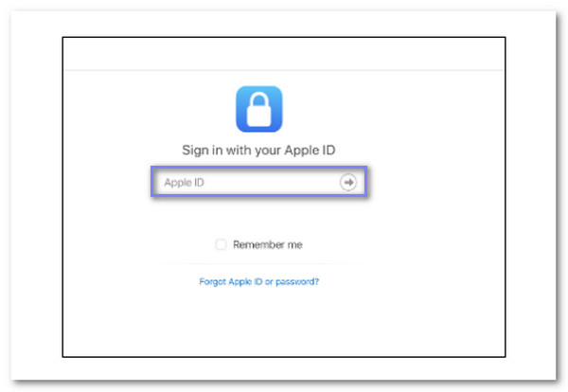The image size is (568, 392).
Task: Enable the Remember me option box
Action: pos(221,244)
